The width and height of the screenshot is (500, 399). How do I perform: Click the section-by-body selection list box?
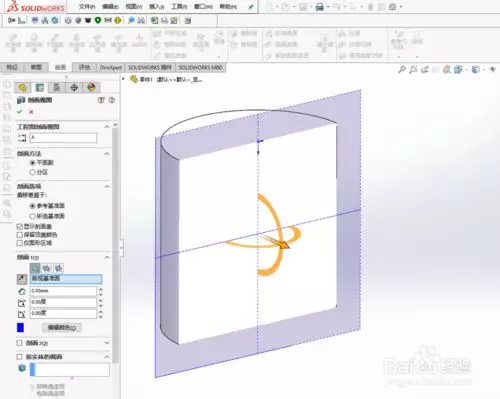point(70,370)
